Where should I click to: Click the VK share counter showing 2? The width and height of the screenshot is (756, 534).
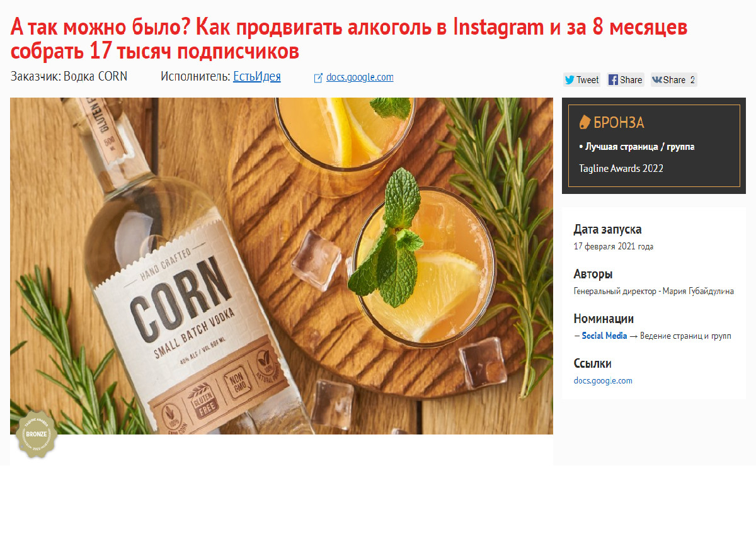(692, 80)
